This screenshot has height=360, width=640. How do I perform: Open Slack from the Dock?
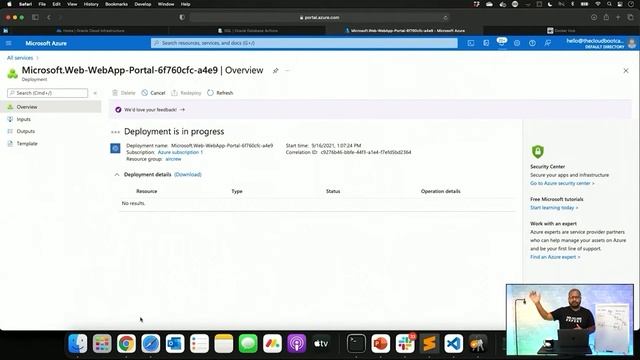[405, 344]
